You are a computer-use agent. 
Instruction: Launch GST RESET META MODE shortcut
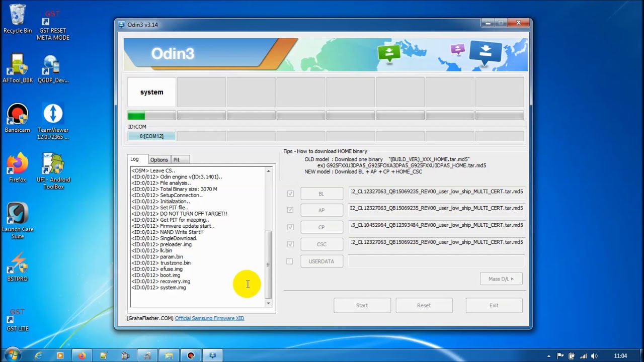point(53,26)
